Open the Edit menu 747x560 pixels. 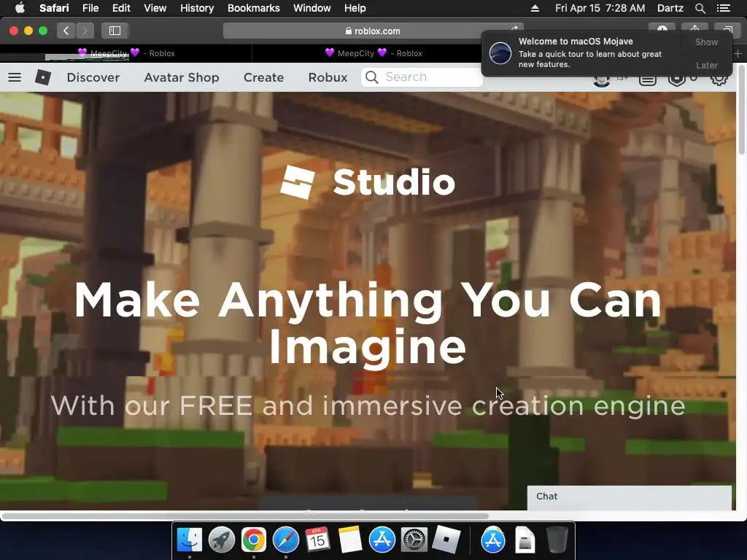tap(121, 8)
